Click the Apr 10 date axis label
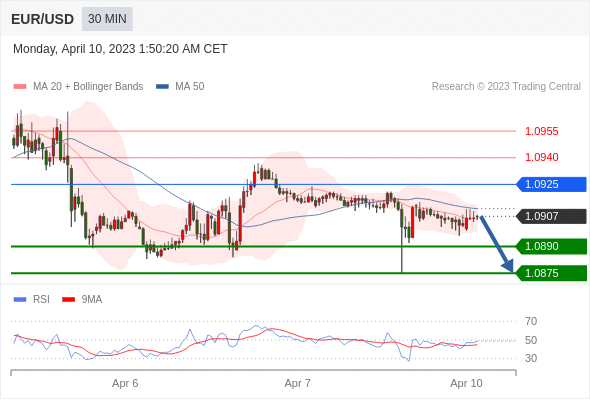 point(466,383)
